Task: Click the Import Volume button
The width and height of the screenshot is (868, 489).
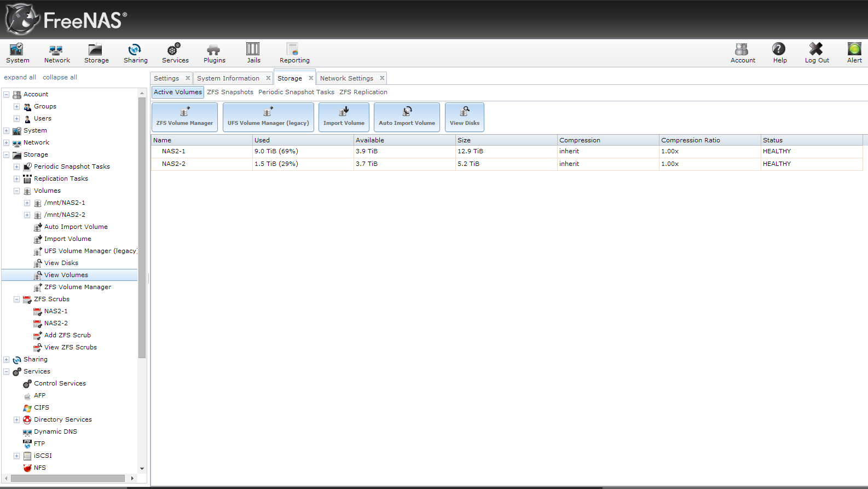Action: (344, 117)
